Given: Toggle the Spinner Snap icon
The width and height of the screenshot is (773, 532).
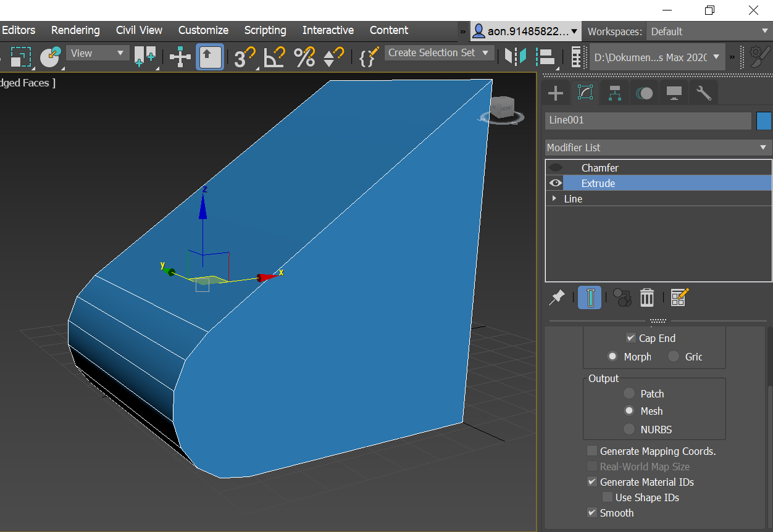Looking at the screenshot, I should pos(334,57).
